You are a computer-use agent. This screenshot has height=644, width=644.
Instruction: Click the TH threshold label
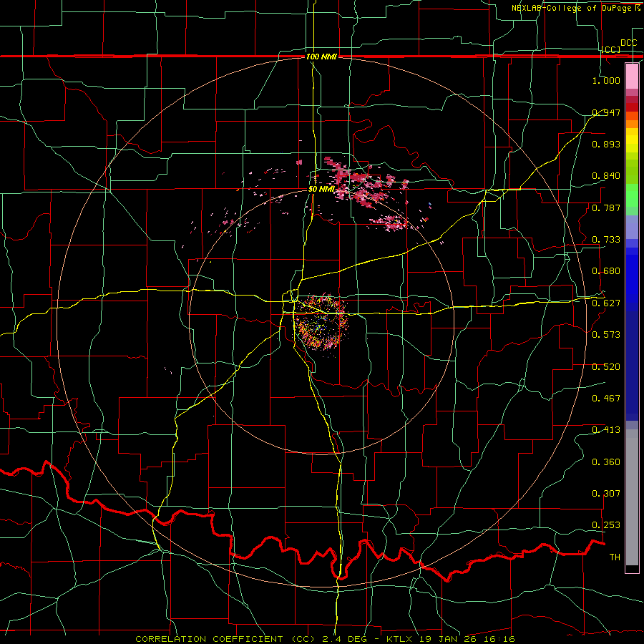click(x=615, y=557)
